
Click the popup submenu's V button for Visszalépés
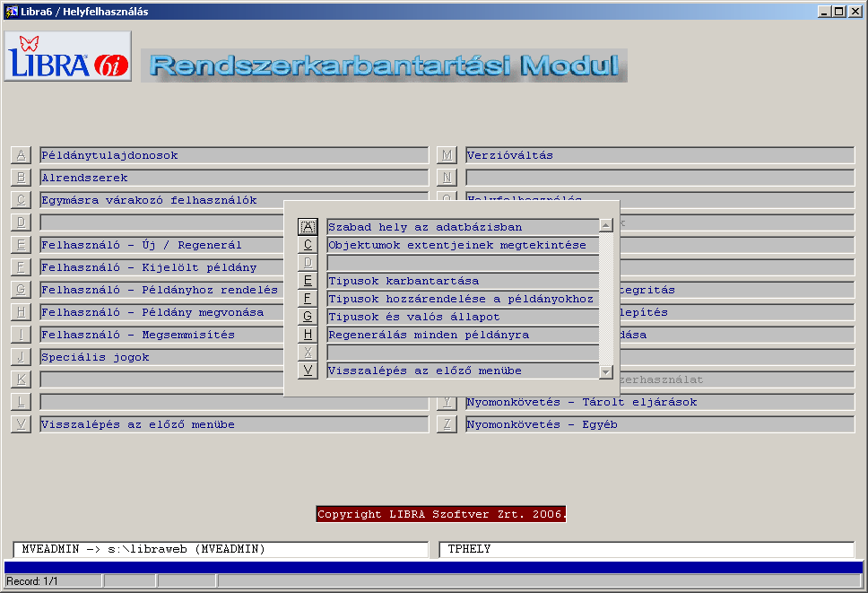[308, 371]
